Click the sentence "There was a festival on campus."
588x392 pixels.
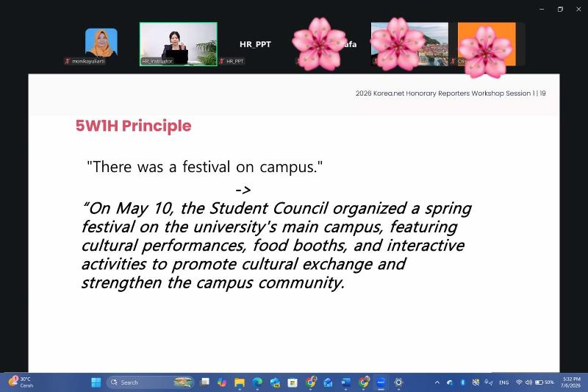(x=205, y=167)
